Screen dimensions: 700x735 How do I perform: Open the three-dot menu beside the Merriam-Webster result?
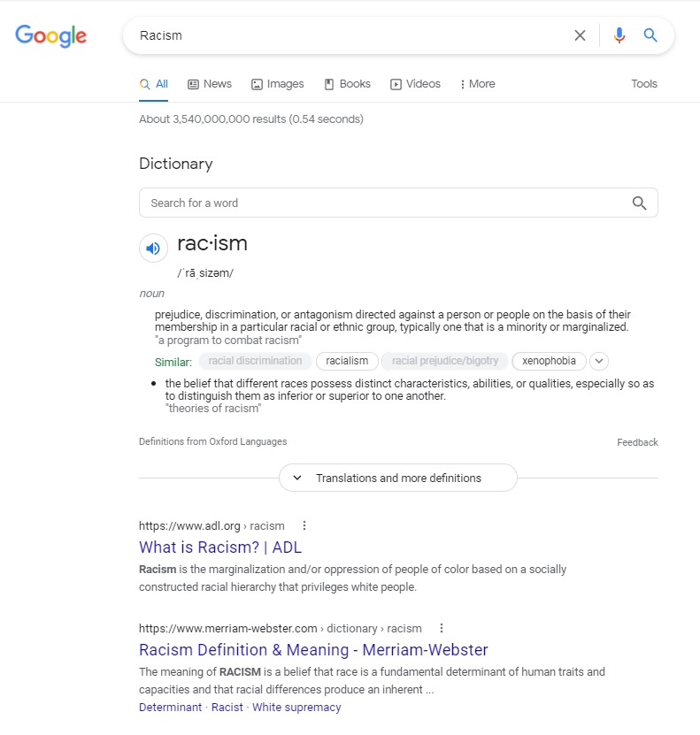pyautogui.click(x=442, y=628)
